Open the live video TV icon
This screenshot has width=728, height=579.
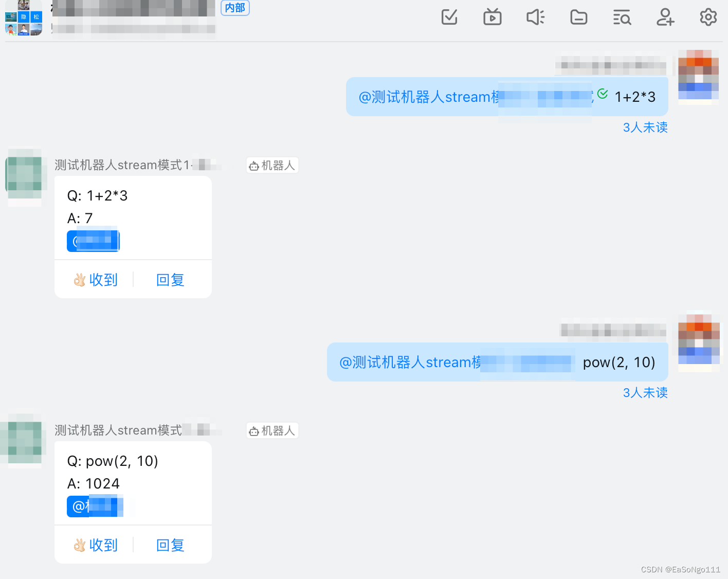[493, 17]
